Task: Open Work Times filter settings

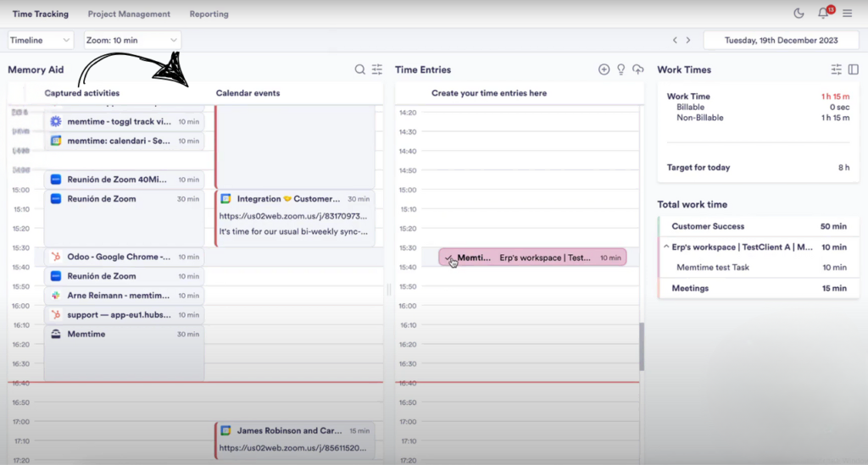Action: click(x=837, y=69)
